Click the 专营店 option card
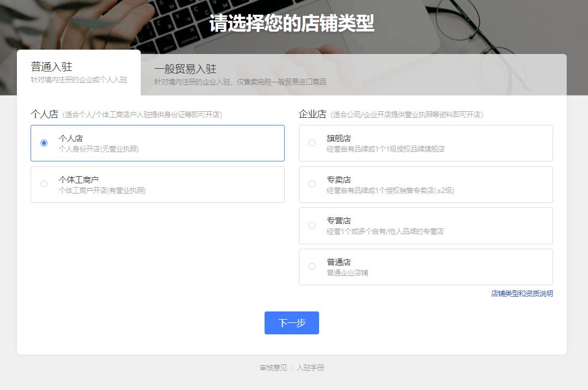This screenshot has height=390, width=588. point(425,225)
